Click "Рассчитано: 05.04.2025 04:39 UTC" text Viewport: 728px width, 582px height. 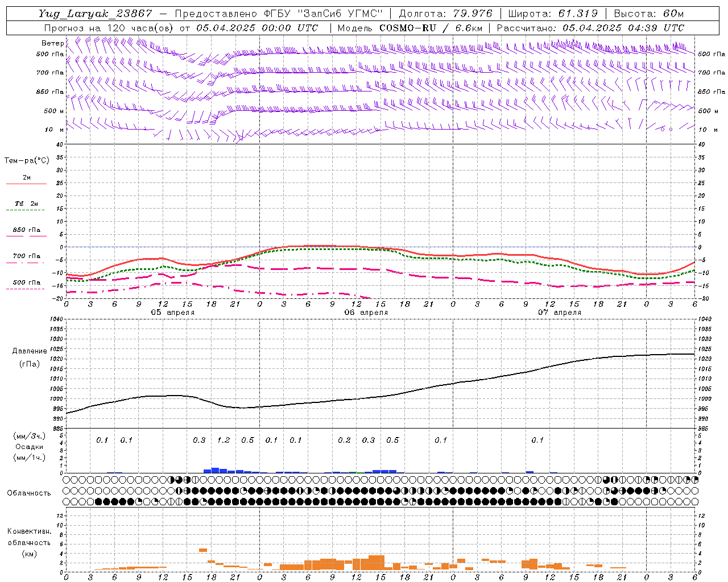tap(590, 28)
